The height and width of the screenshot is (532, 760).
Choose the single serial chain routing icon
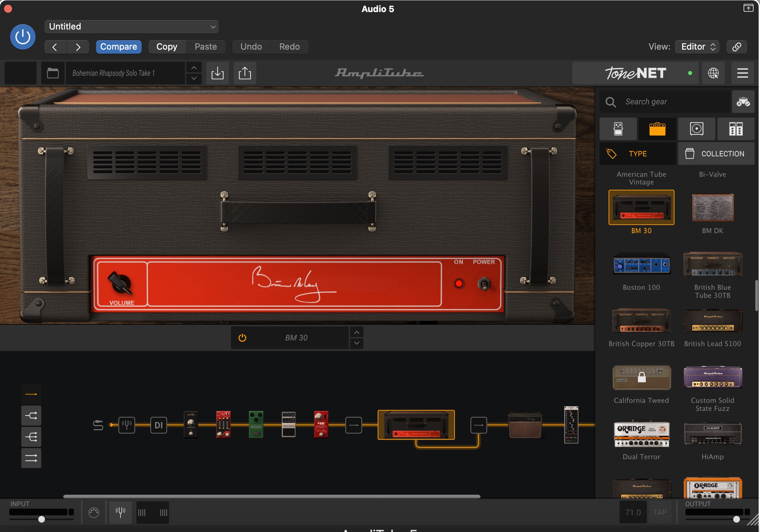(x=31, y=394)
